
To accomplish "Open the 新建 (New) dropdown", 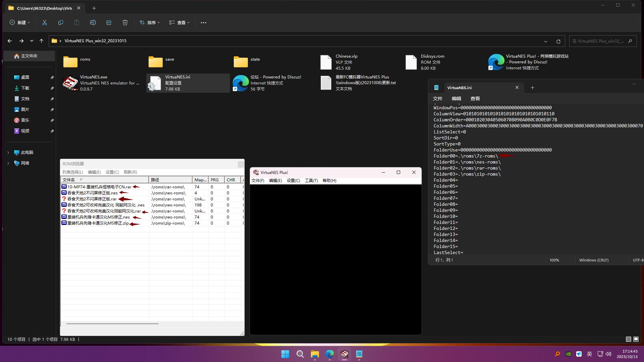I will point(20,22).
